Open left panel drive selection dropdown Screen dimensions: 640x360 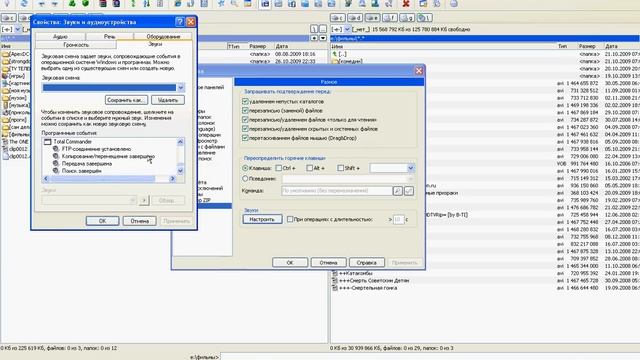point(18,29)
